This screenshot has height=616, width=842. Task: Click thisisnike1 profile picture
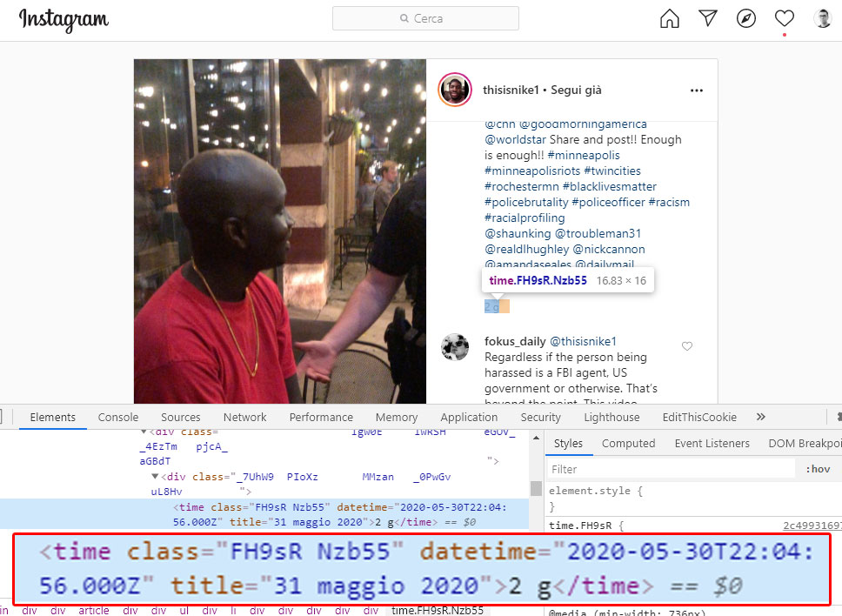coord(455,90)
